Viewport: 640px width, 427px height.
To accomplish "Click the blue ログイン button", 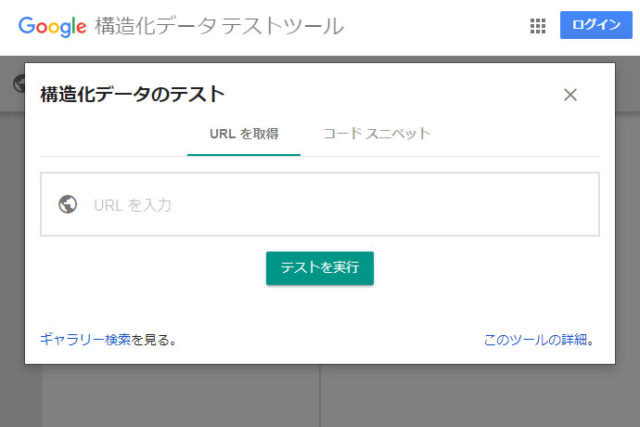I will [596, 25].
